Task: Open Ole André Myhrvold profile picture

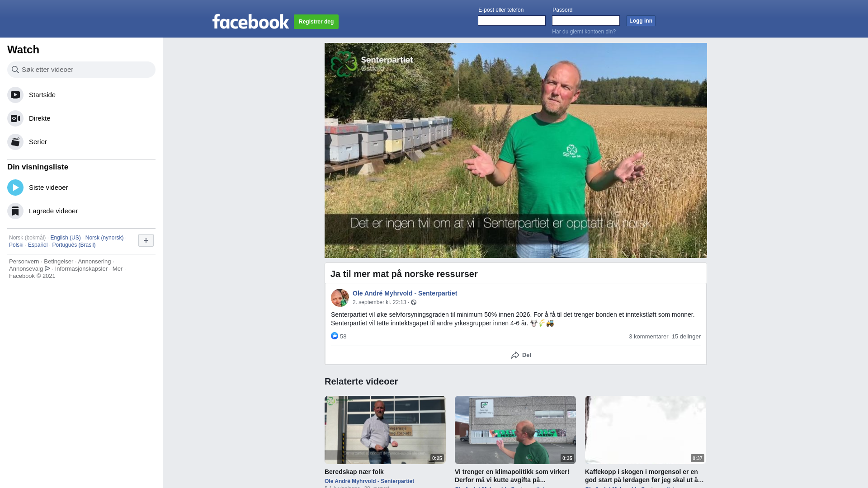Action: pyautogui.click(x=340, y=298)
